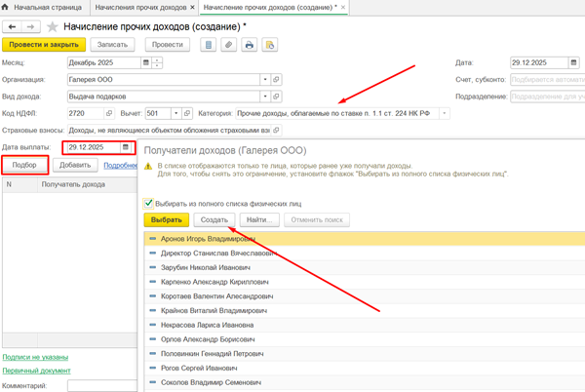Go back using the left arrow button
The width and height of the screenshot is (585, 392).
click(x=12, y=27)
